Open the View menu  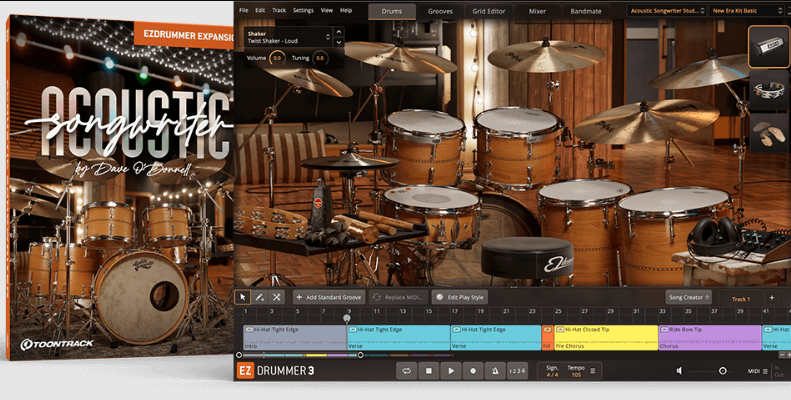tap(327, 10)
